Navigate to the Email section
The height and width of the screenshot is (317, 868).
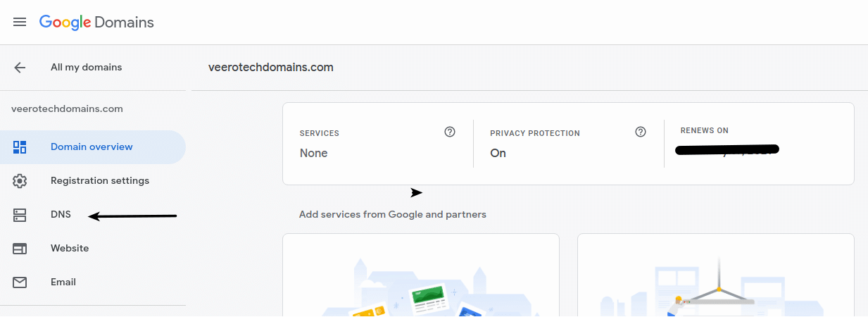(63, 282)
